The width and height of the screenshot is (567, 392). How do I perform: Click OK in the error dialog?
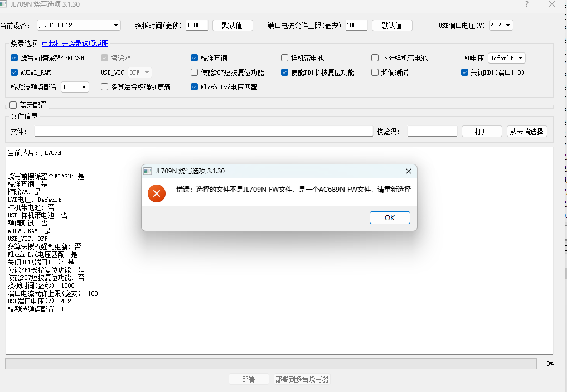(390, 217)
